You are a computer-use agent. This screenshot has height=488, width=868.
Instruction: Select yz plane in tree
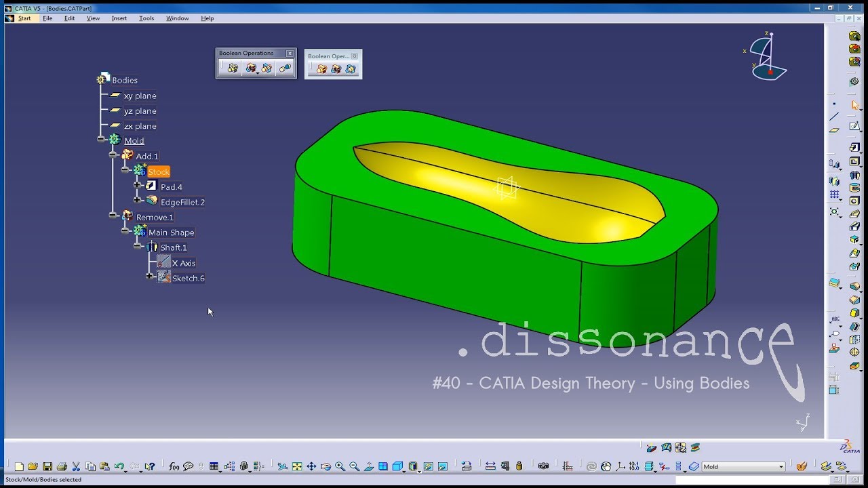click(x=140, y=110)
